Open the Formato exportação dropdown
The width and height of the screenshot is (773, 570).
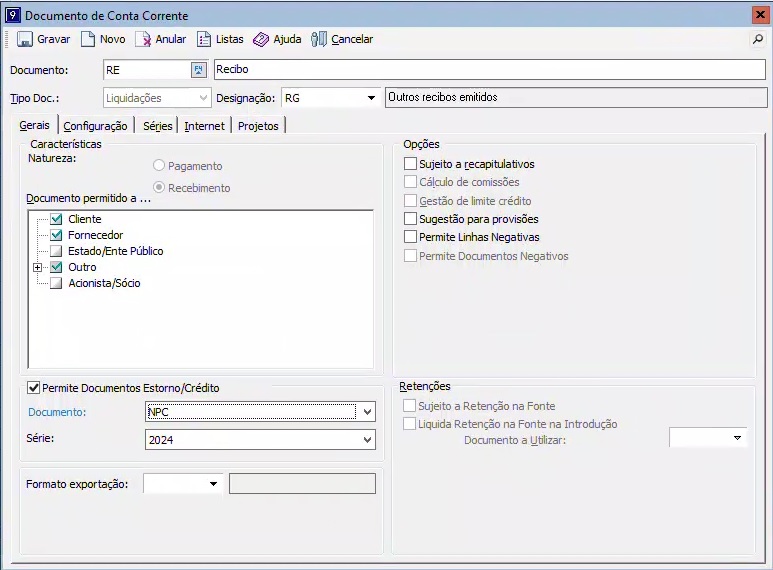click(x=213, y=484)
